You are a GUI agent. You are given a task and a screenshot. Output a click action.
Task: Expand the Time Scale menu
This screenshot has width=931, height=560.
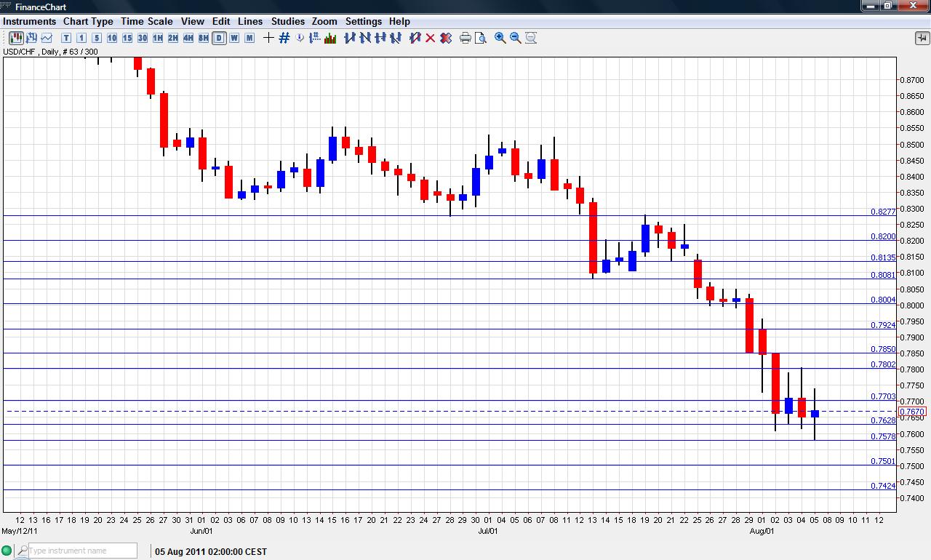click(x=147, y=21)
